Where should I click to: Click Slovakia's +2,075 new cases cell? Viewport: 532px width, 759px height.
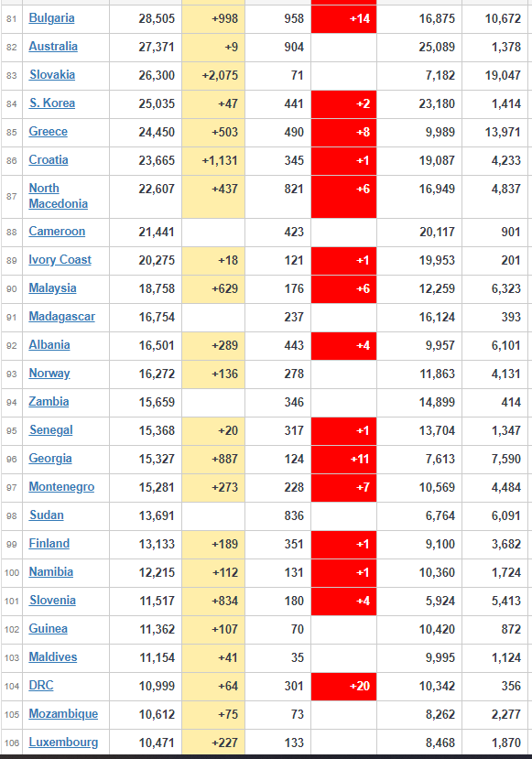pyautogui.click(x=213, y=75)
